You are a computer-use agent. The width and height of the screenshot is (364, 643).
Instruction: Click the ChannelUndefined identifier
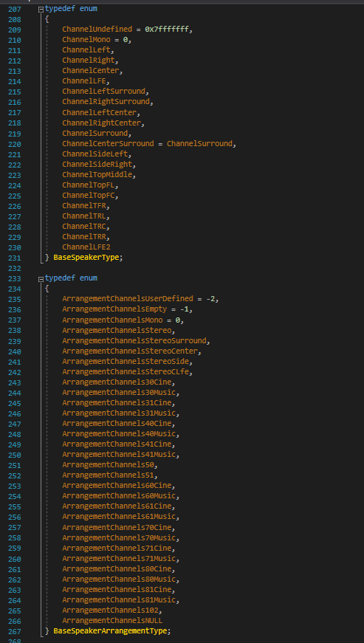pyautogui.click(x=97, y=29)
